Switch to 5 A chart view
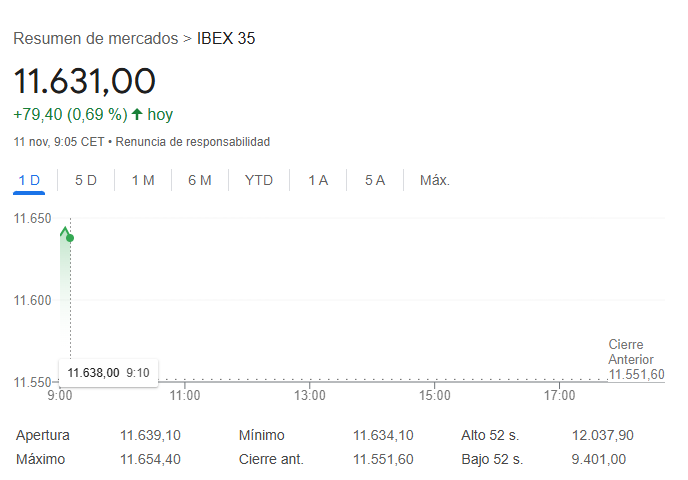The height and width of the screenshot is (480, 688). tap(375, 180)
